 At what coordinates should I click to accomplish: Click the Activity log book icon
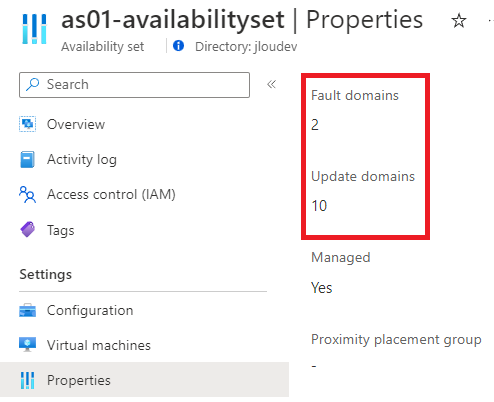point(27,159)
